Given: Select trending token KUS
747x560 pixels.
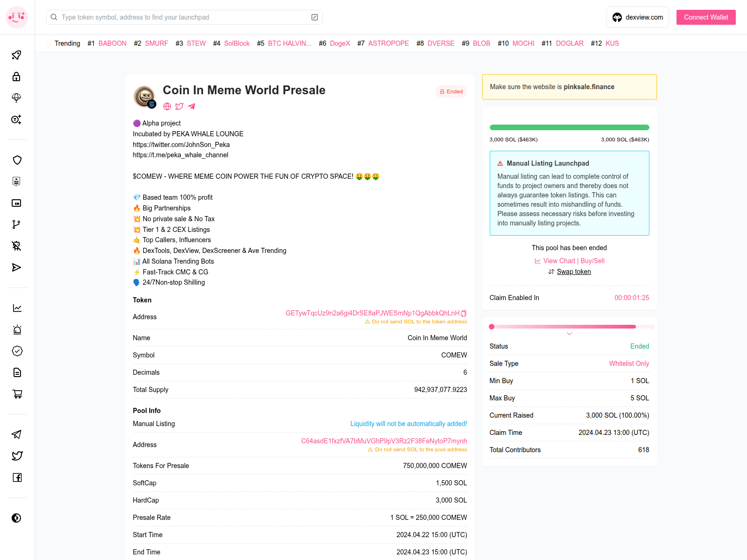Looking at the screenshot, I should (x=612, y=43).
